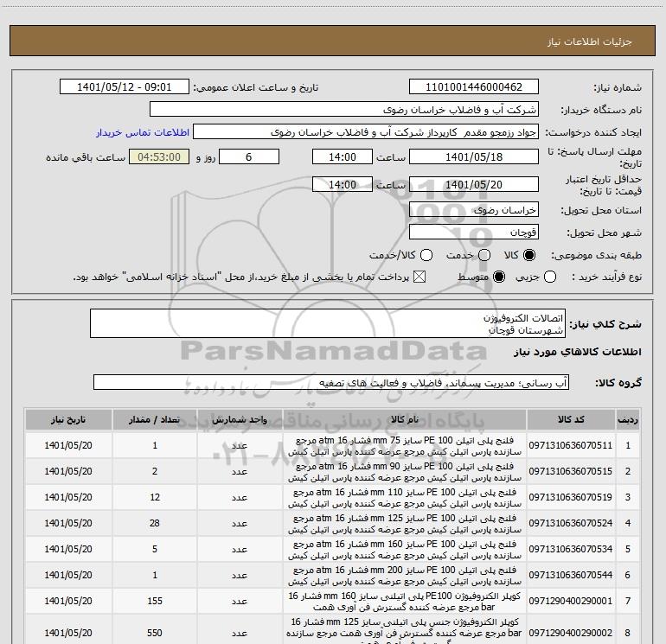Click the price validity date 1401/05/20

pos(474,185)
